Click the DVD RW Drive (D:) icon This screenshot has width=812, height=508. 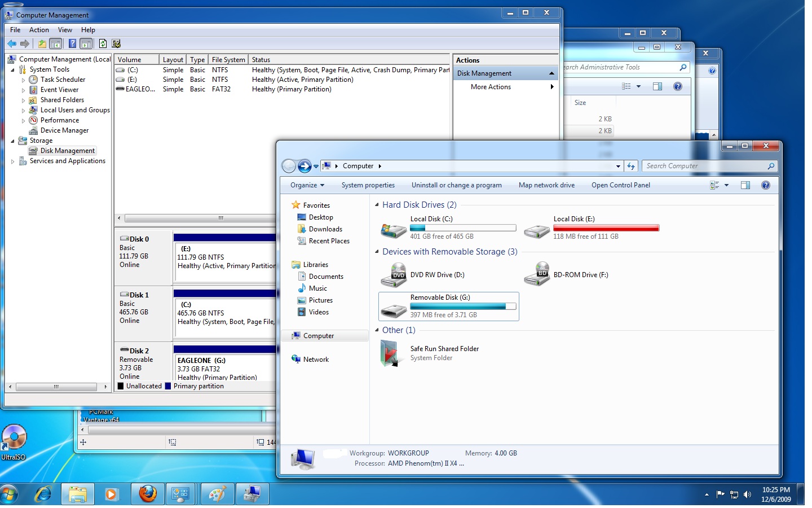tap(394, 275)
